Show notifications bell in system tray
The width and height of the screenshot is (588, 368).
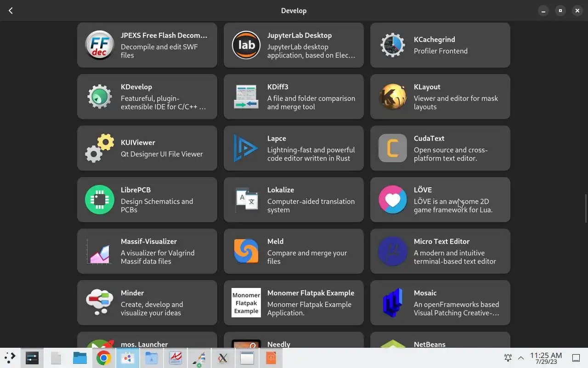click(x=508, y=358)
